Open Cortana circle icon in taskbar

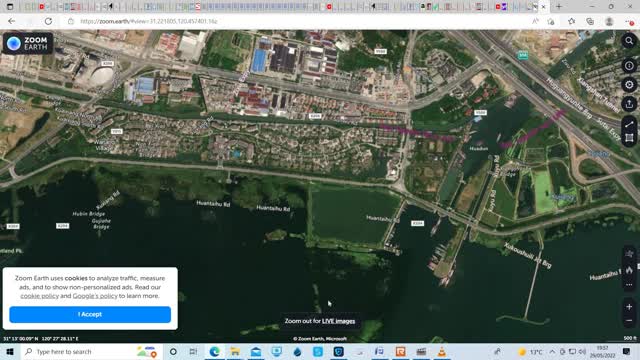click(x=173, y=351)
